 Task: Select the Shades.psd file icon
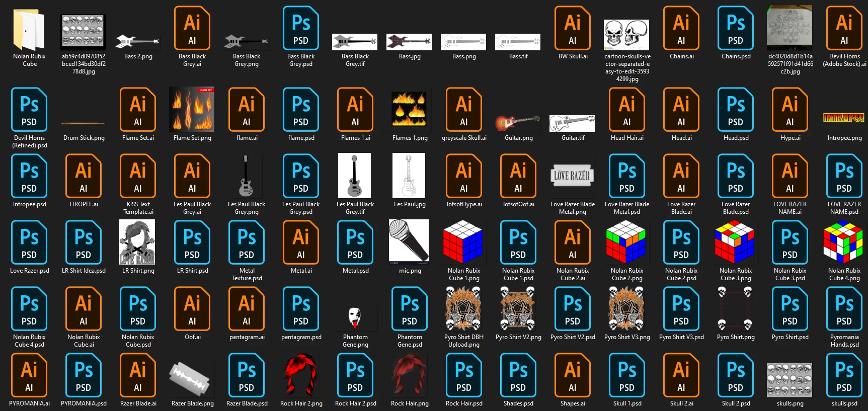point(518,375)
